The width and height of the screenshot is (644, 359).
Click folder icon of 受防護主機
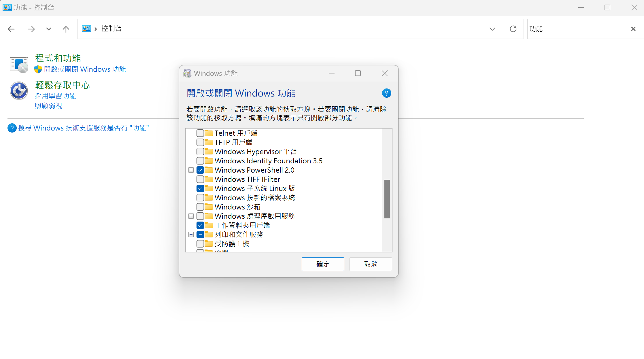(209, 244)
